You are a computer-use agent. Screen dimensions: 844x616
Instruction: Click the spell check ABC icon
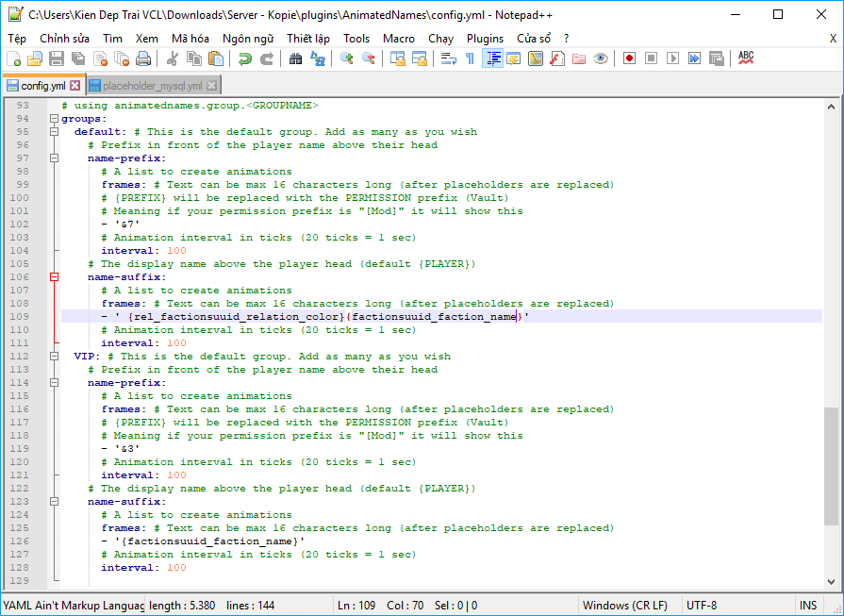[x=746, y=58]
